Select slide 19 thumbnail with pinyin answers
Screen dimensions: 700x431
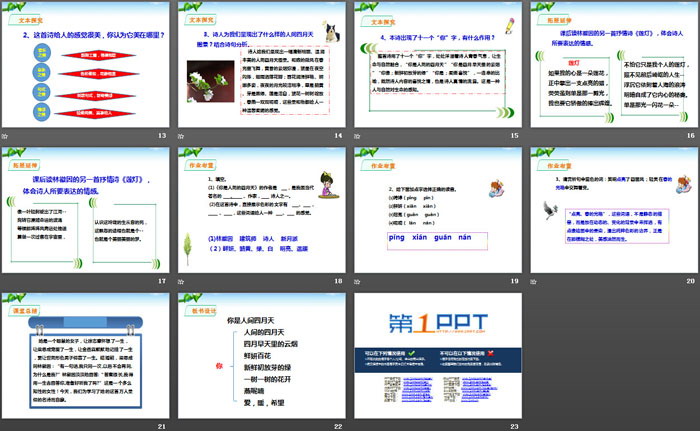pos(438,210)
